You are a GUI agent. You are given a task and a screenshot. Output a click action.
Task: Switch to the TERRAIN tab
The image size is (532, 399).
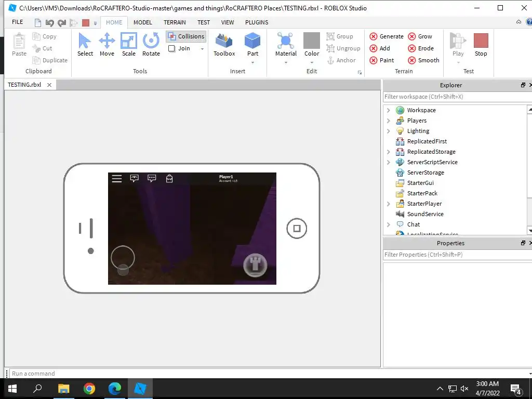175,22
